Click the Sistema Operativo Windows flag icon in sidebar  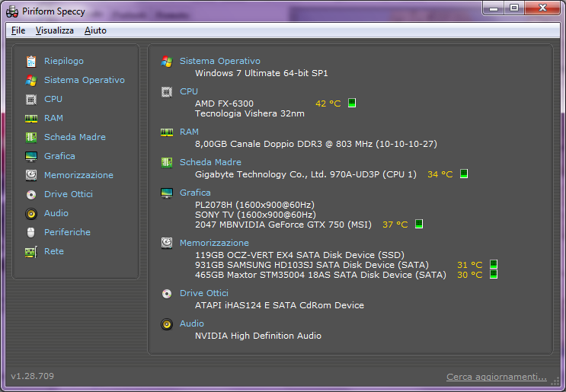pos(31,81)
